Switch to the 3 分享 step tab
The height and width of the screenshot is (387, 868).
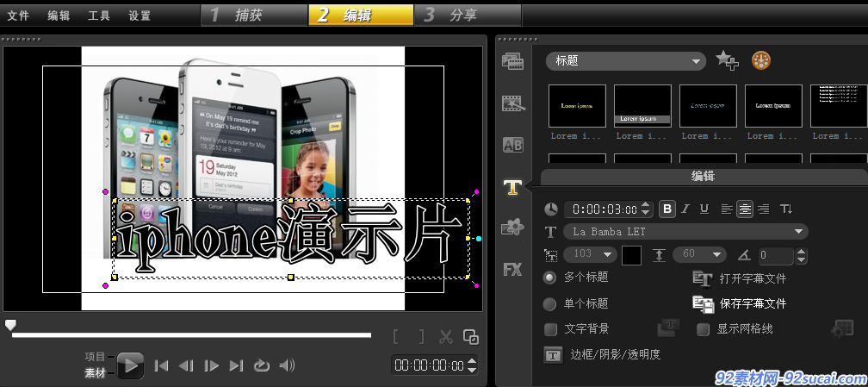[x=468, y=16]
